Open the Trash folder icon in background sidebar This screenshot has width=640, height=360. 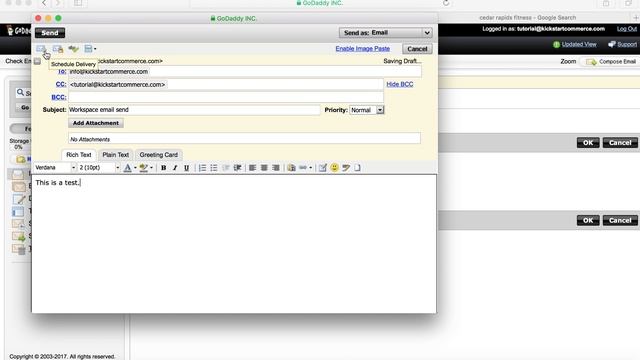pos(18,249)
